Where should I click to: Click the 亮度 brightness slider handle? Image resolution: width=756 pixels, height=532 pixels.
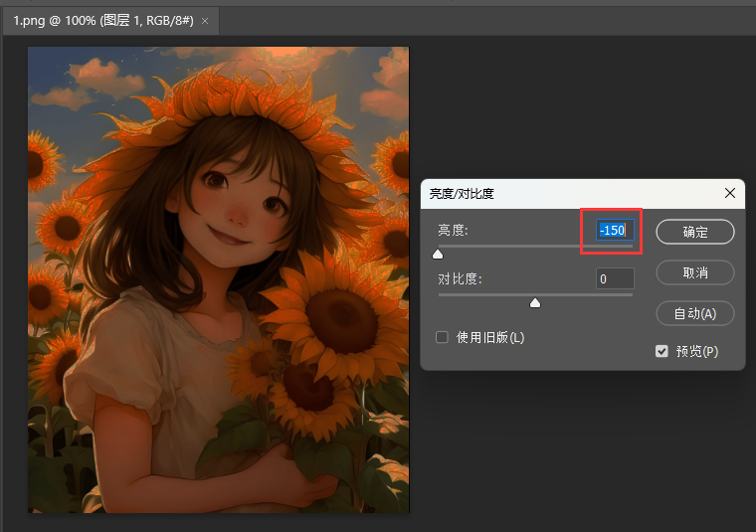[x=438, y=254]
